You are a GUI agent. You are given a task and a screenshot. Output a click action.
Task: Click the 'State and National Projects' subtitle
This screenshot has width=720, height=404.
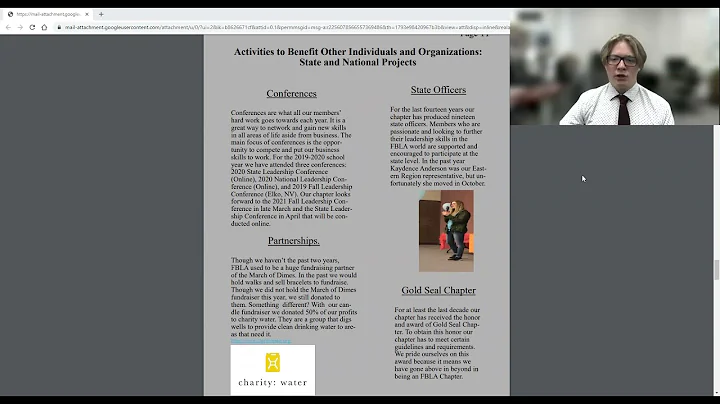click(x=358, y=62)
